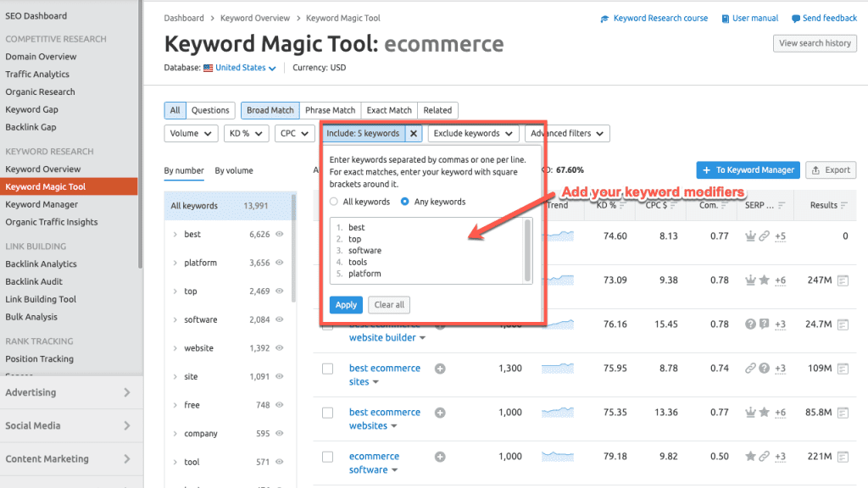
Task: Toggle eye icon for 'platform' keyword group
Action: [280, 263]
